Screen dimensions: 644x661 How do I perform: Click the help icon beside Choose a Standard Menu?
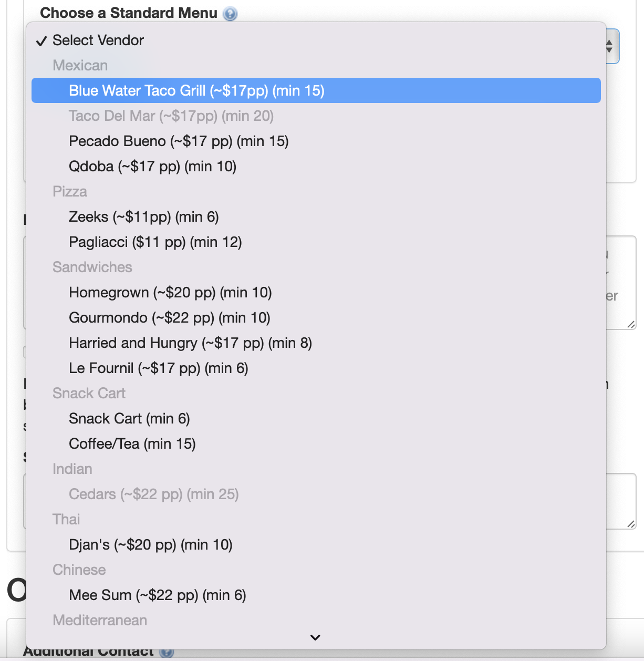(x=228, y=13)
